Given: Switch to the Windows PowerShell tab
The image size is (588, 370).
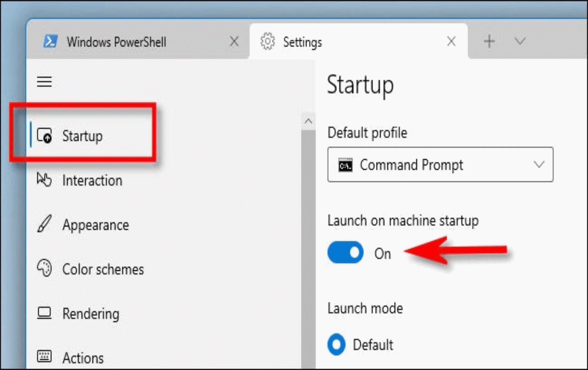Looking at the screenshot, I should point(138,41).
